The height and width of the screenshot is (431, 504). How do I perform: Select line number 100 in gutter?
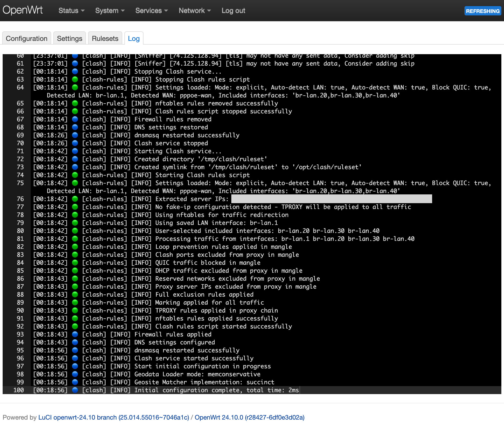[19, 390]
